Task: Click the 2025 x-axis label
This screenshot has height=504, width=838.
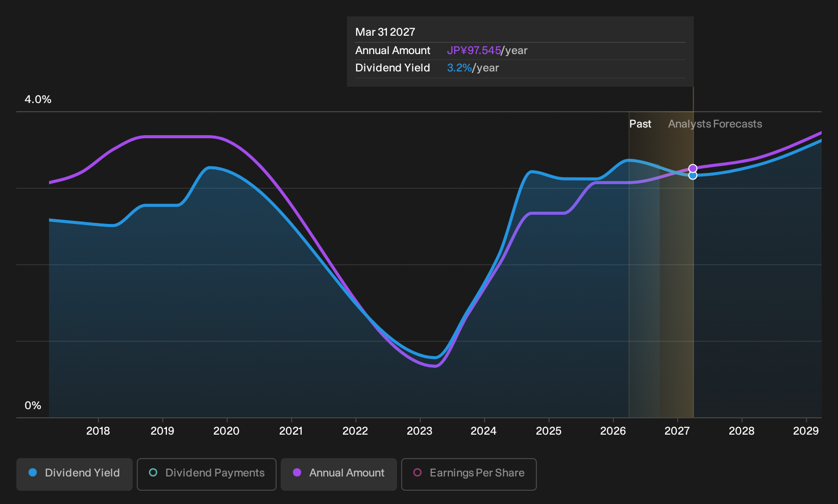Action: tap(549, 431)
